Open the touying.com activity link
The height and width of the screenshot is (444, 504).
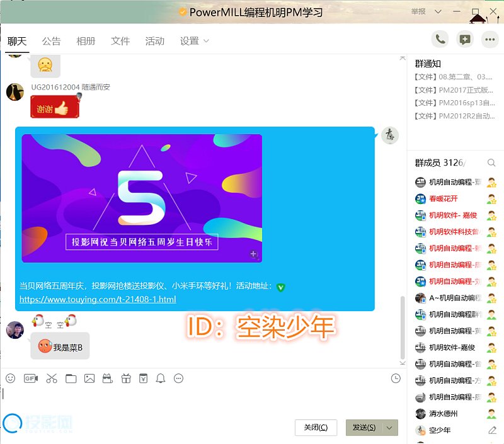pyautogui.click(x=98, y=299)
